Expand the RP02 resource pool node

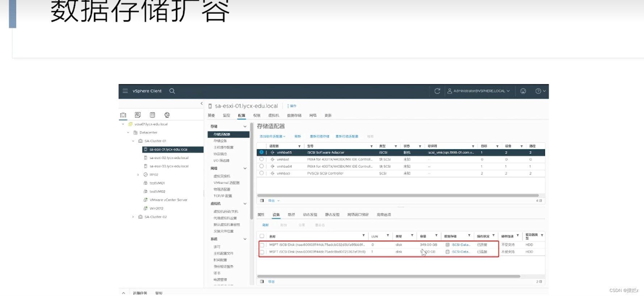(x=138, y=175)
